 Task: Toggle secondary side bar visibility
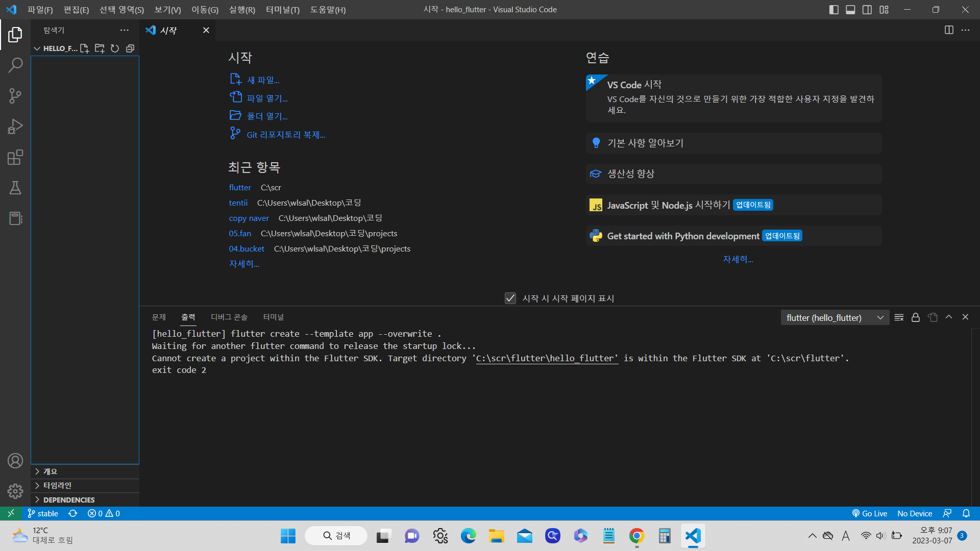click(867, 10)
